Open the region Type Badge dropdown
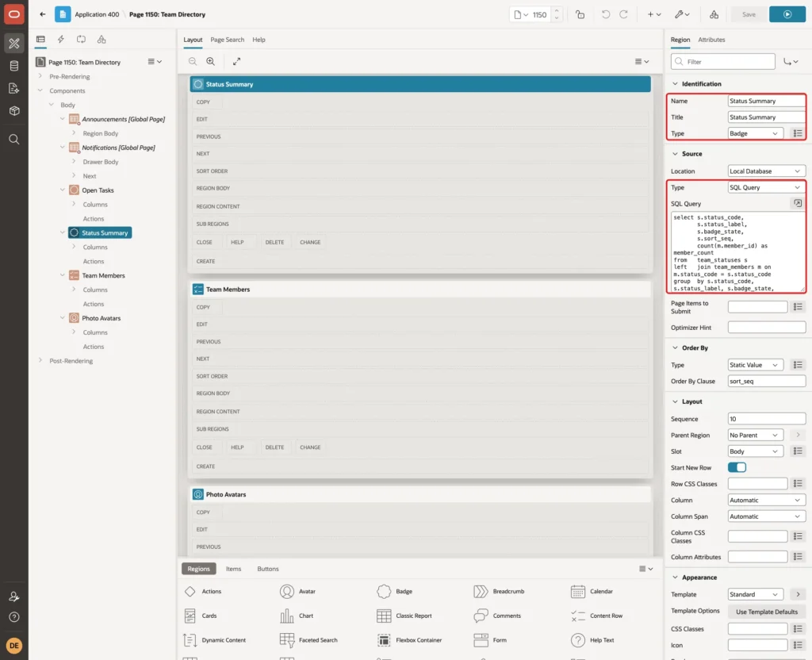This screenshot has height=660, width=812. (755, 133)
